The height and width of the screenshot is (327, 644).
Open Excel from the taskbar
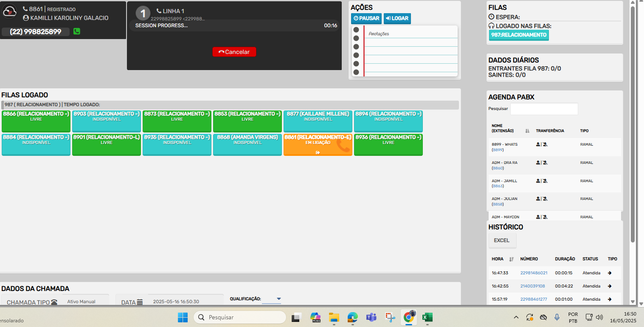(427, 317)
